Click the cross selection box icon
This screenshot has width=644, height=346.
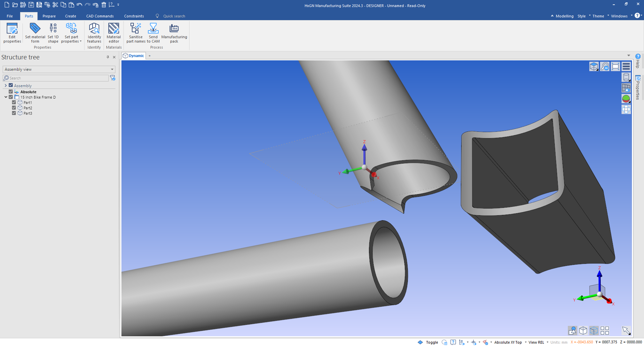click(626, 110)
